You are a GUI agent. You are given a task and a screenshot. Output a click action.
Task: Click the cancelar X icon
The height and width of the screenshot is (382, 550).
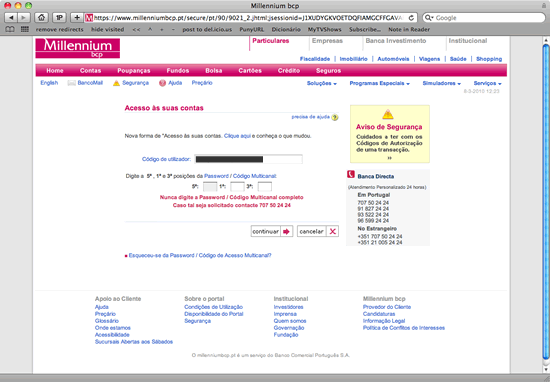point(333,232)
